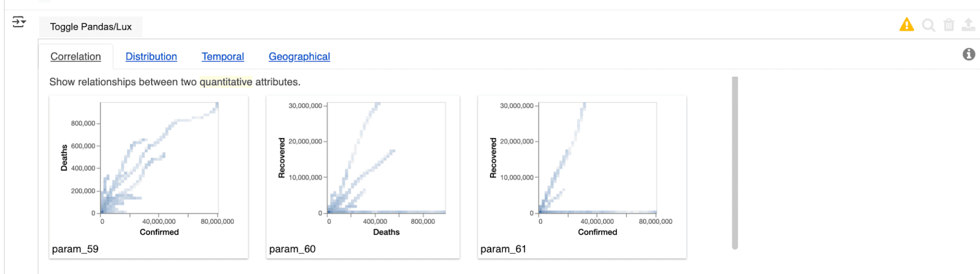The height and width of the screenshot is (274, 980).
Task: Switch to the Distribution tab
Action: point(151,56)
